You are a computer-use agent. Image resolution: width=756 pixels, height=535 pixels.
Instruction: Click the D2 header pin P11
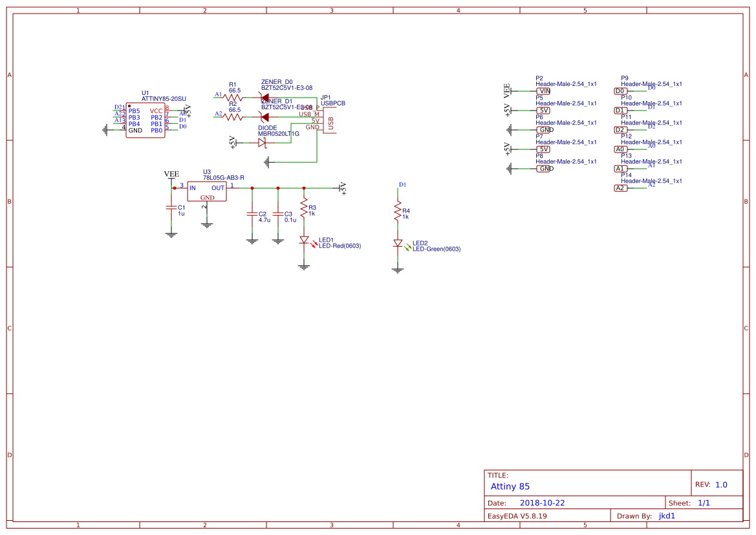(x=621, y=130)
